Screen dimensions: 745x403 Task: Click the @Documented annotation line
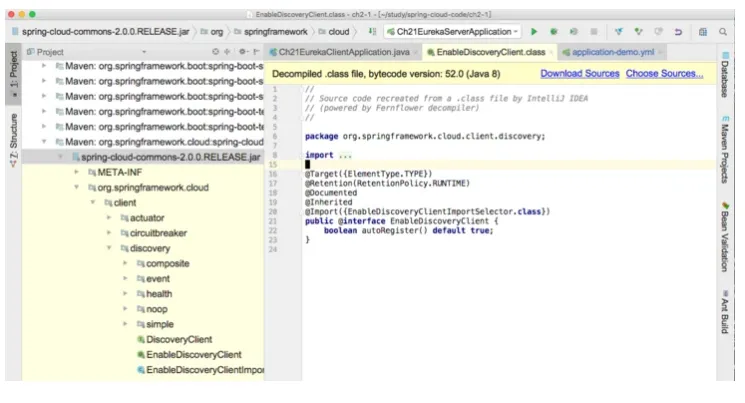pyautogui.click(x=331, y=193)
